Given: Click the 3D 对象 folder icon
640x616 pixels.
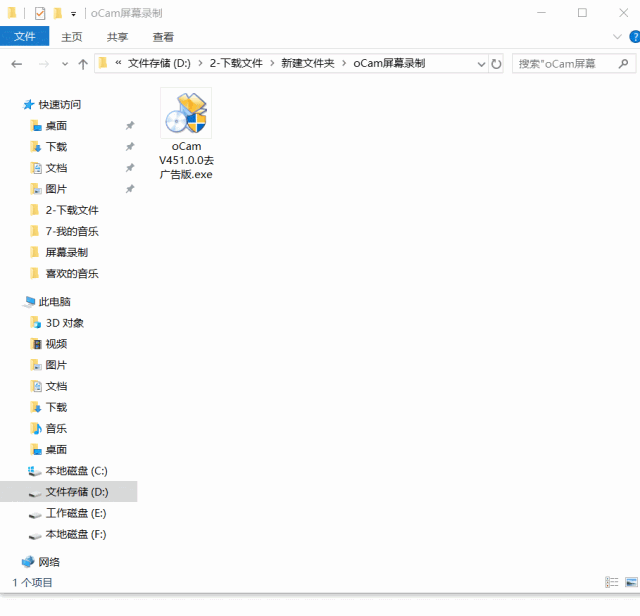Looking at the screenshot, I should pos(36,323).
